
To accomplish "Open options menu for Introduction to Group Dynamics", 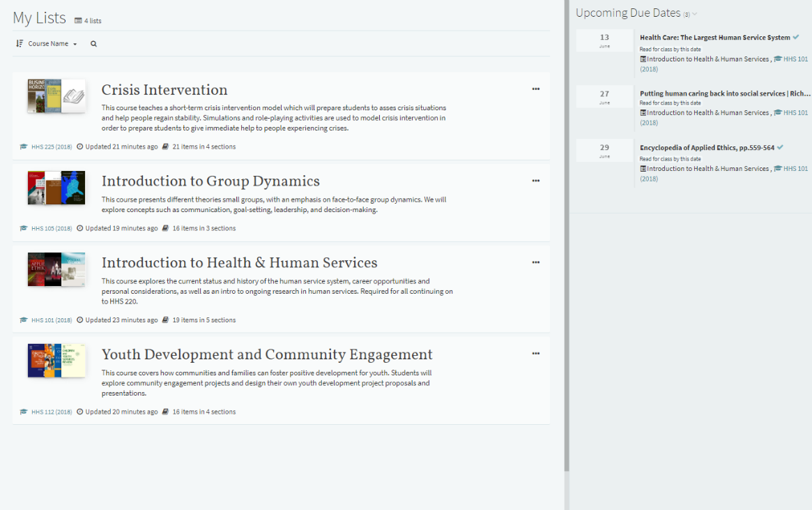I will point(535,181).
